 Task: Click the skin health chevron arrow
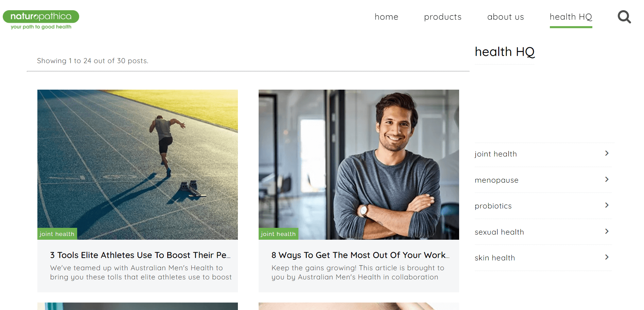[607, 257]
